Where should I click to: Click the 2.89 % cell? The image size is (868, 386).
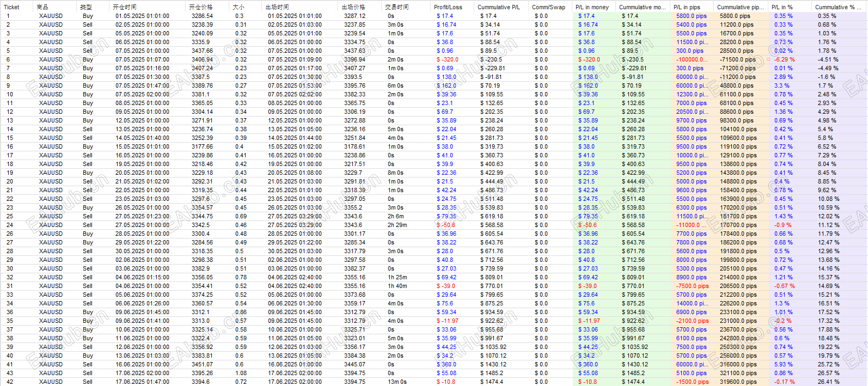click(x=784, y=77)
